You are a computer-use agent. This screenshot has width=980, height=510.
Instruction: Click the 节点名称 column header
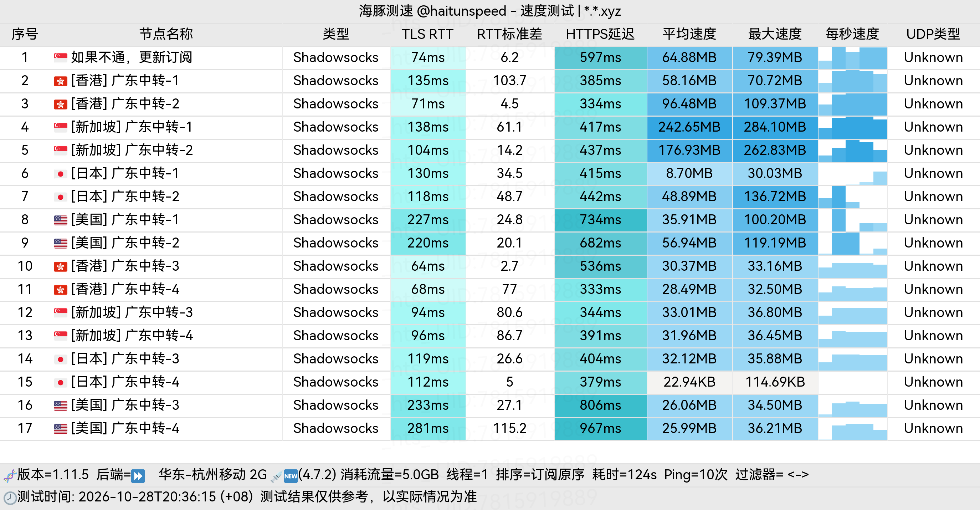[x=166, y=34]
